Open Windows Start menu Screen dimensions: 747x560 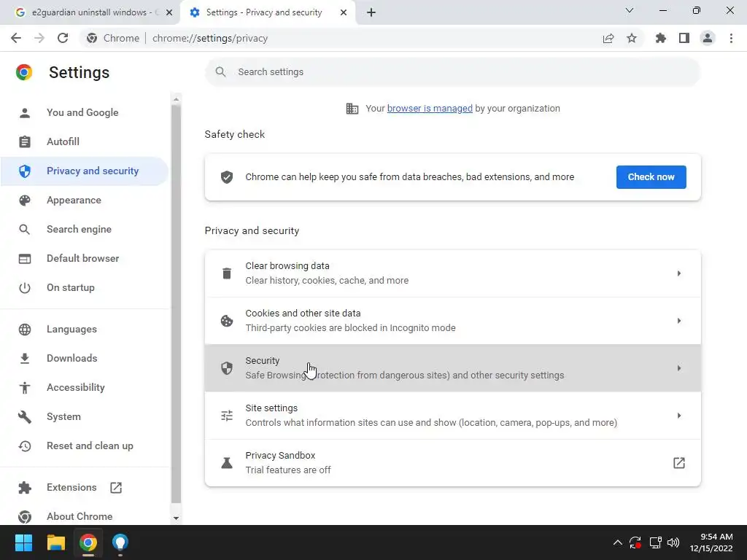pos(23,542)
